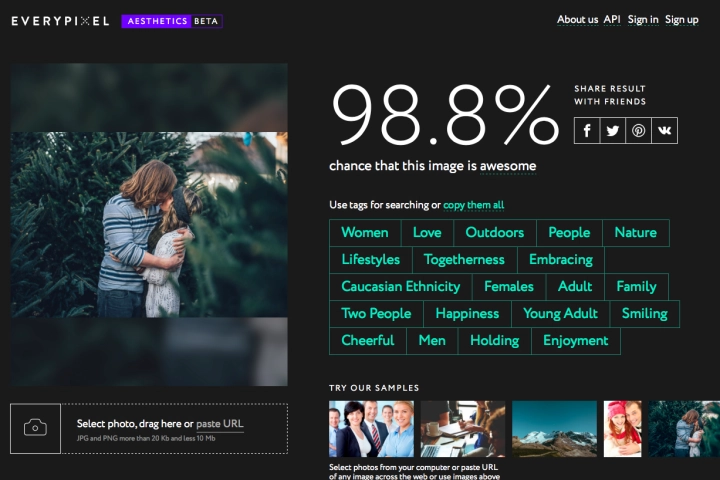Select the Togetherness tag
The image size is (720, 480).
[464, 260]
